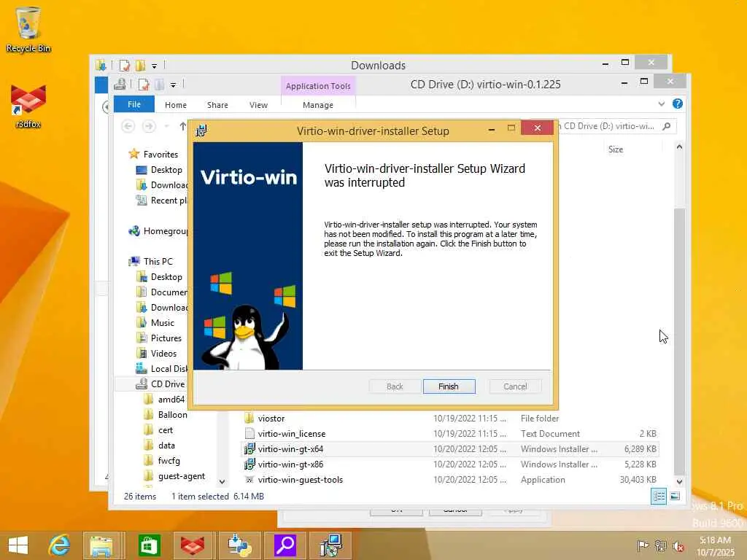Open the magnifier search app in taskbar
747x560 pixels.
pos(285,545)
